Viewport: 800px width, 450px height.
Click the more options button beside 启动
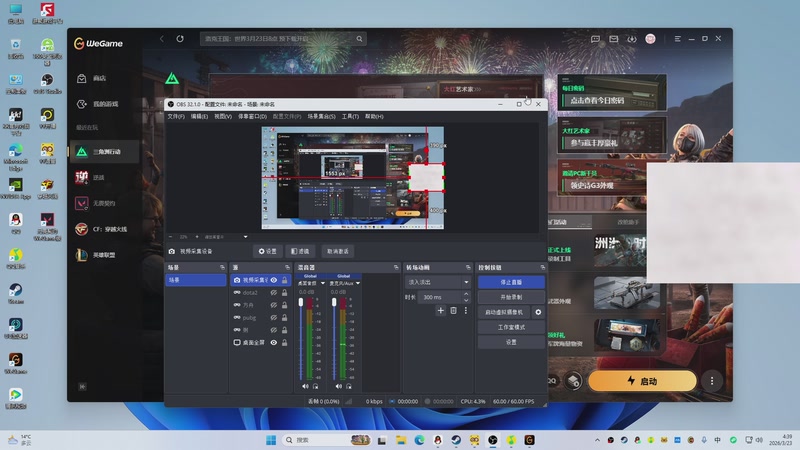pos(712,381)
